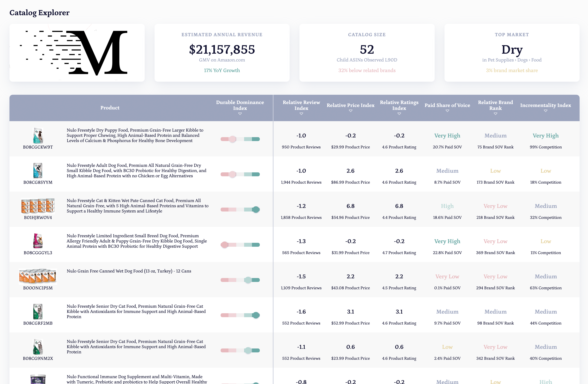588x384 pixels.
Task: Click 3% brand market share text
Action: pos(512,70)
